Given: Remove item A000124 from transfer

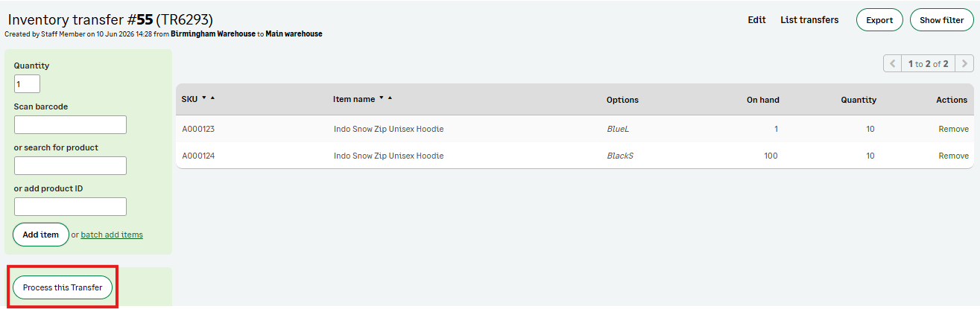Looking at the screenshot, I should click(x=954, y=156).
